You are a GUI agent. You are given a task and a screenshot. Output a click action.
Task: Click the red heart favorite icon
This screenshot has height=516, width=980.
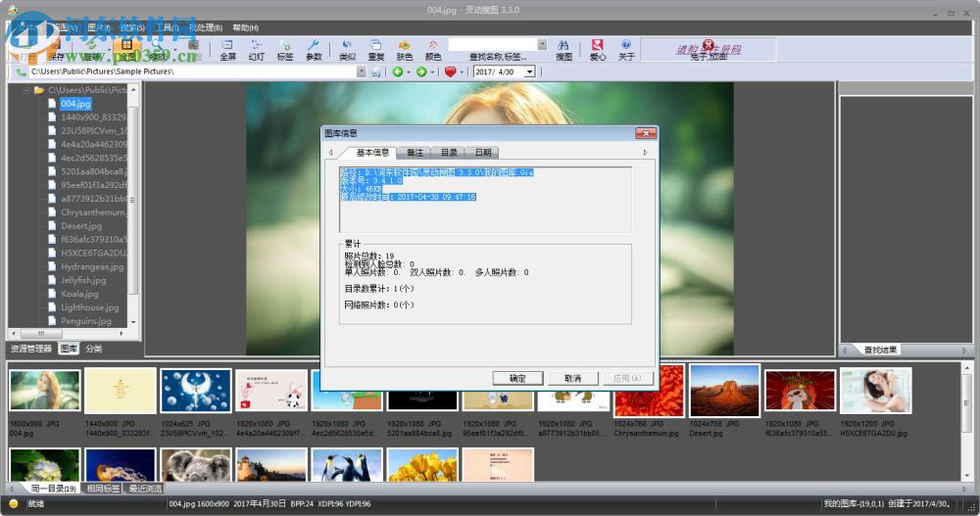[450, 71]
